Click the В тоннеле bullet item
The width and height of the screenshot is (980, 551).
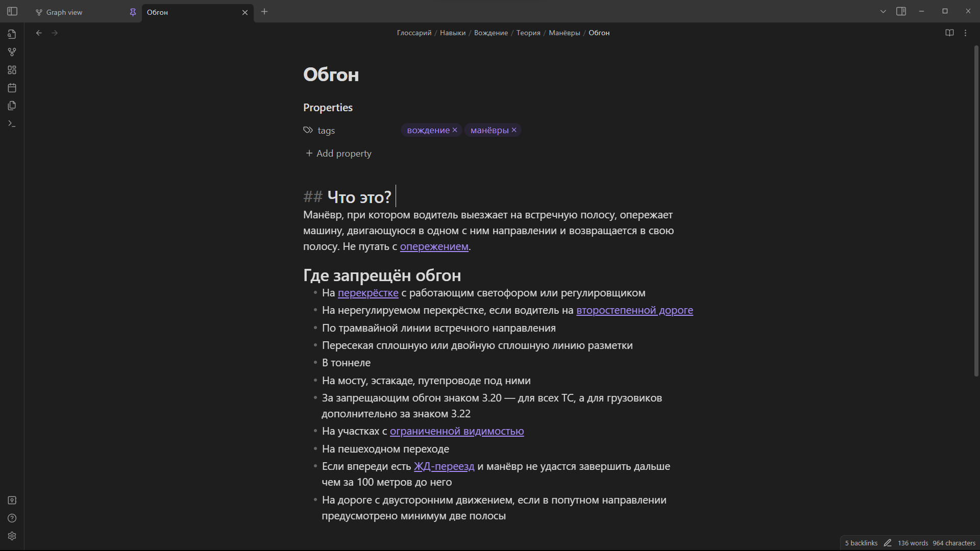(346, 363)
